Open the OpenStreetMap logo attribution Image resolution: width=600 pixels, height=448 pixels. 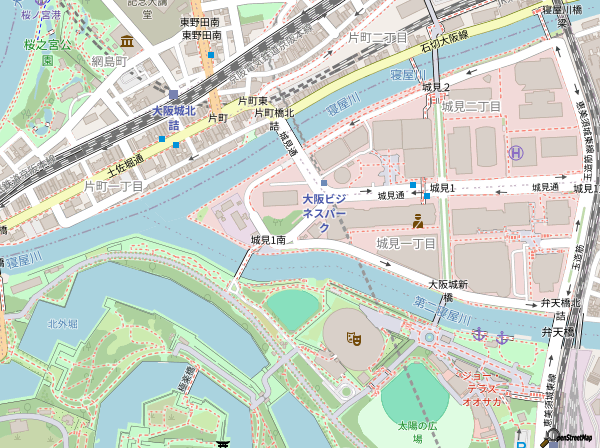point(572,436)
